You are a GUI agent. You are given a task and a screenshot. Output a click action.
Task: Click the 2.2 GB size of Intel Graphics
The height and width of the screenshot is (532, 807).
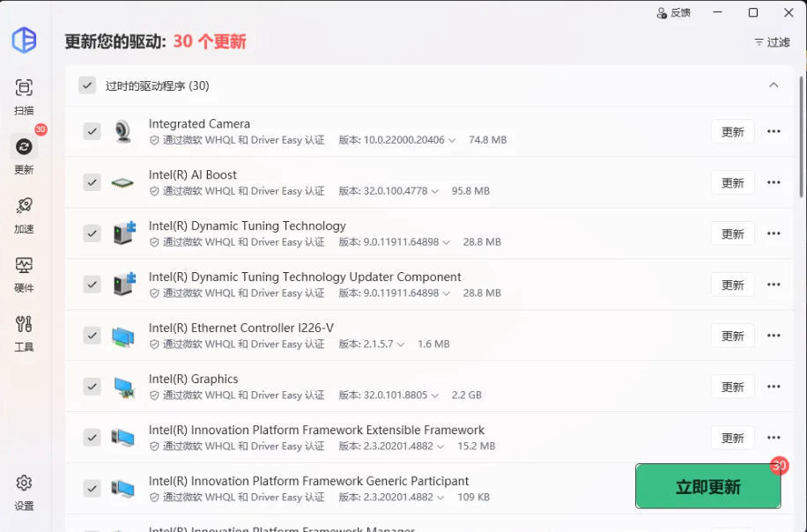(466, 395)
